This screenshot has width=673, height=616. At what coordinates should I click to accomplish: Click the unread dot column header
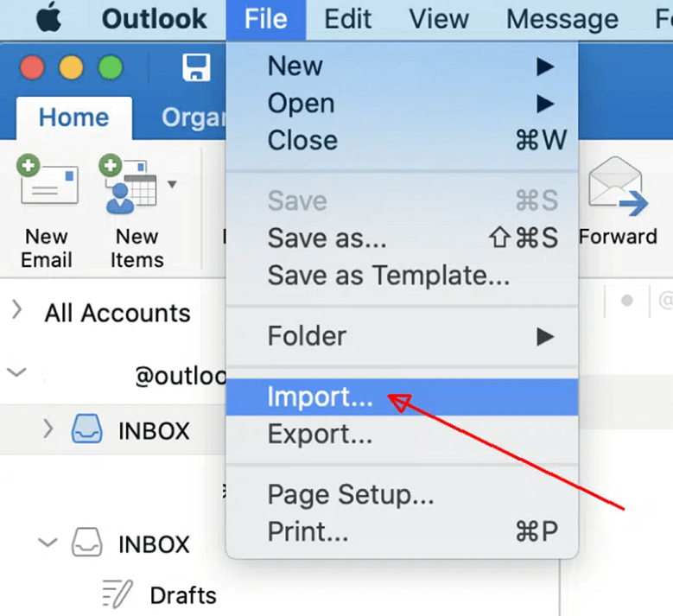pyautogui.click(x=626, y=301)
